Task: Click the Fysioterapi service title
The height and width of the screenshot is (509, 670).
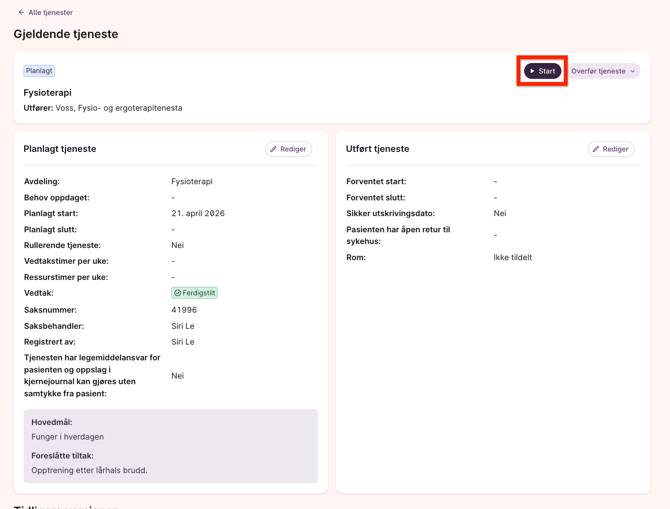Action: 47,93
